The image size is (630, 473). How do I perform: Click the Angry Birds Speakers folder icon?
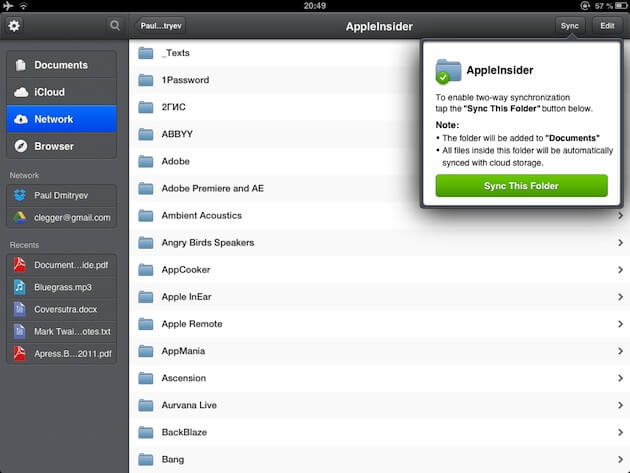pos(146,243)
